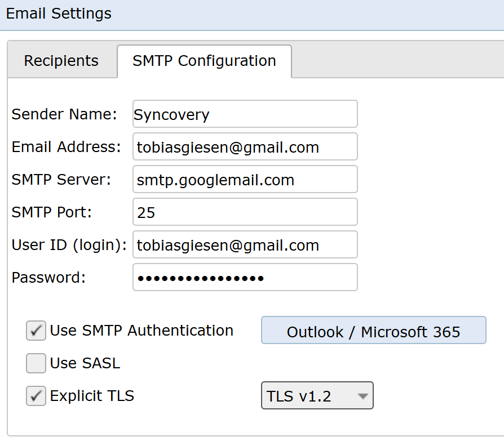Click the Sender Name label

coord(64,114)
